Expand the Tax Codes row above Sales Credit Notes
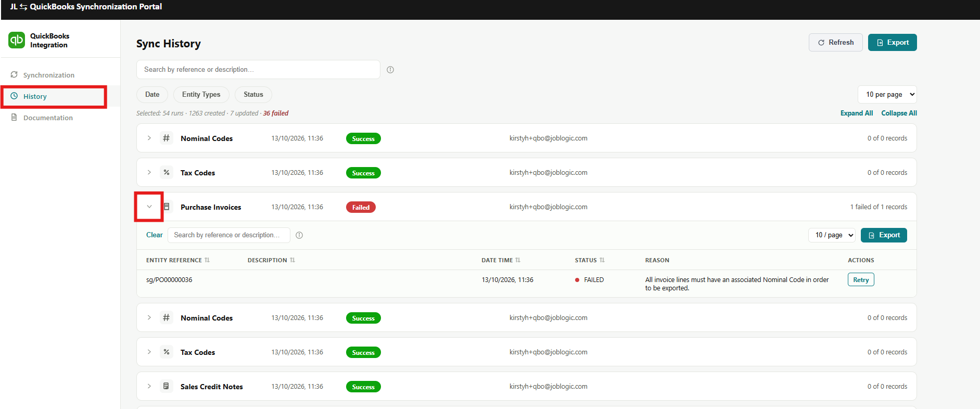This screenshot has width=980, height=409. pyautogui.click(x=149, y=352)
